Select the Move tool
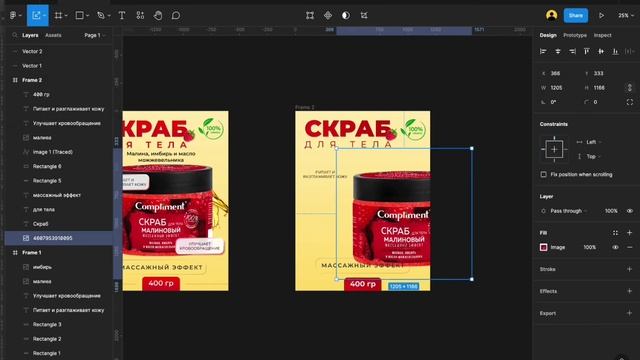The height and width of the screenshot is (360, 640). (36, 16)
